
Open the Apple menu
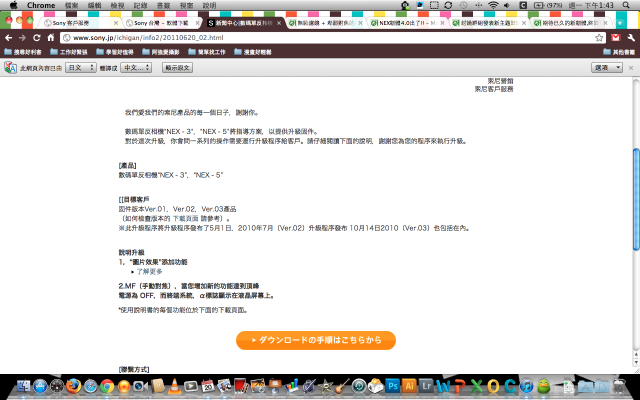click(13, 5)
